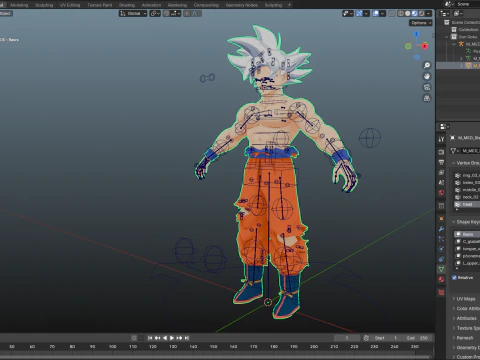The image size is (480, 360).
Task: Click the pan view hand icon
Action: pyautogui.click(x=427, y=76)
